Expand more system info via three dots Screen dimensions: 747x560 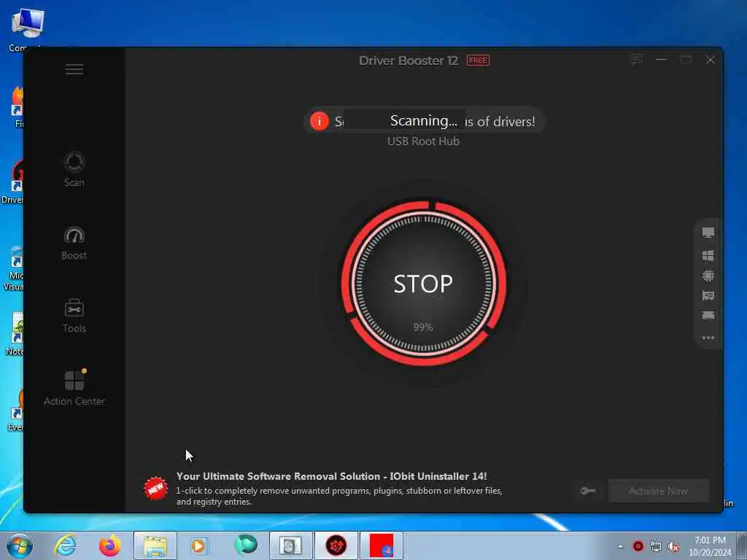[708, 338]
